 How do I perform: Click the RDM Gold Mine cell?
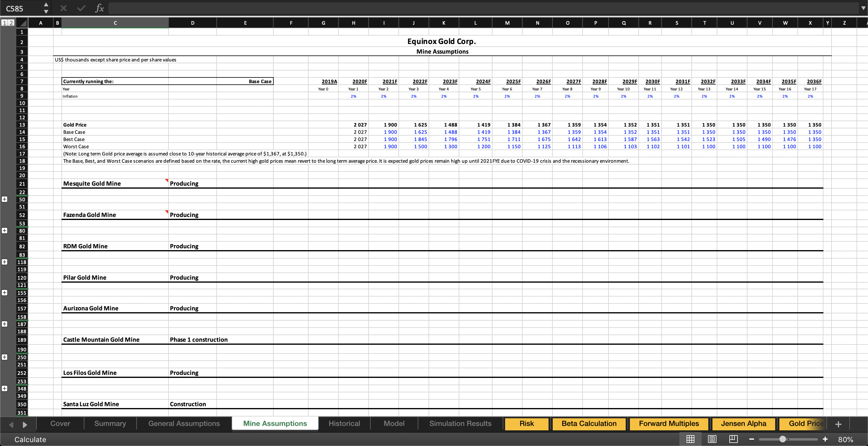pos(115,246)
